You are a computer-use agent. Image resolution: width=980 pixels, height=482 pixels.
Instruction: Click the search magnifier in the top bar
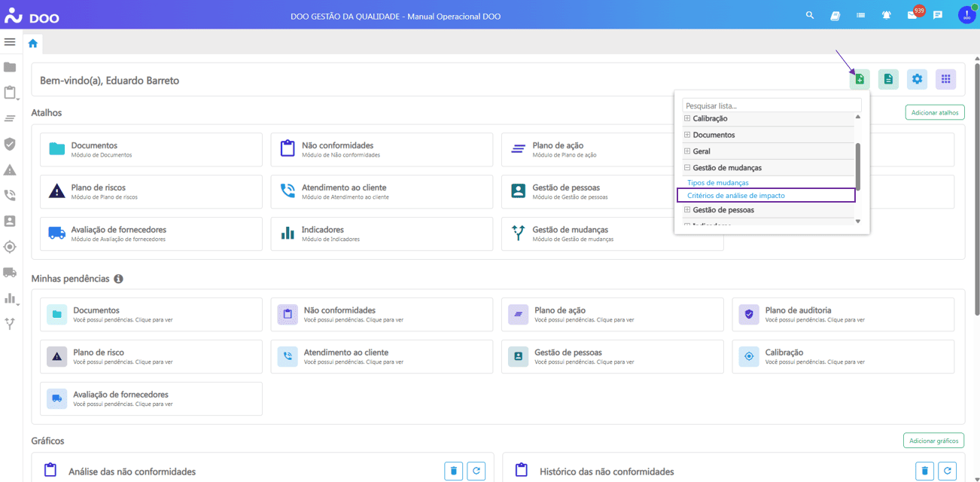pos(810,15)
